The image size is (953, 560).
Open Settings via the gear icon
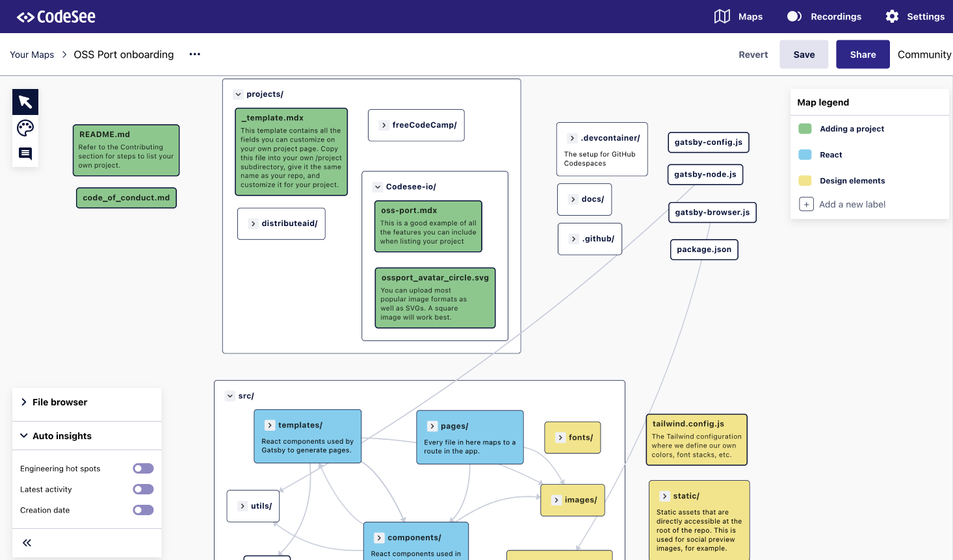tap(915, 16)
